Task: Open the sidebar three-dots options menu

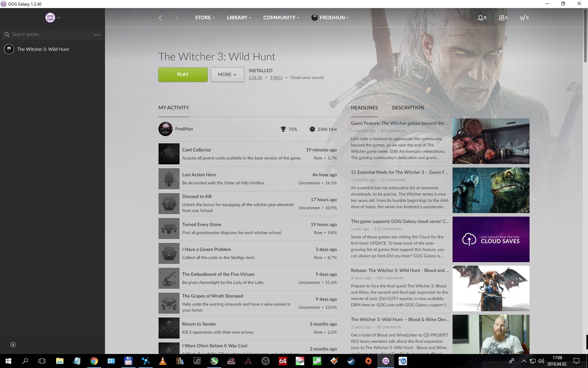Action: point(97,35)
